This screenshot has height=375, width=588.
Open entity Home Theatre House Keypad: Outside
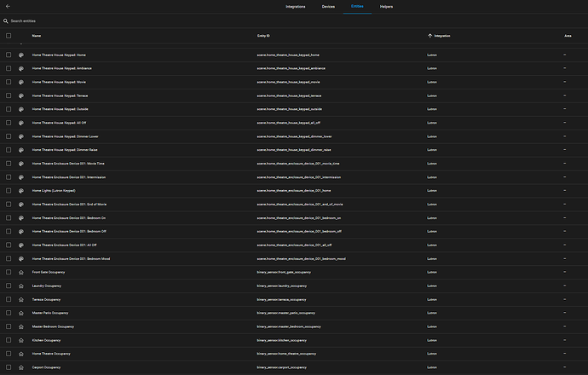[x=60, y=109]
